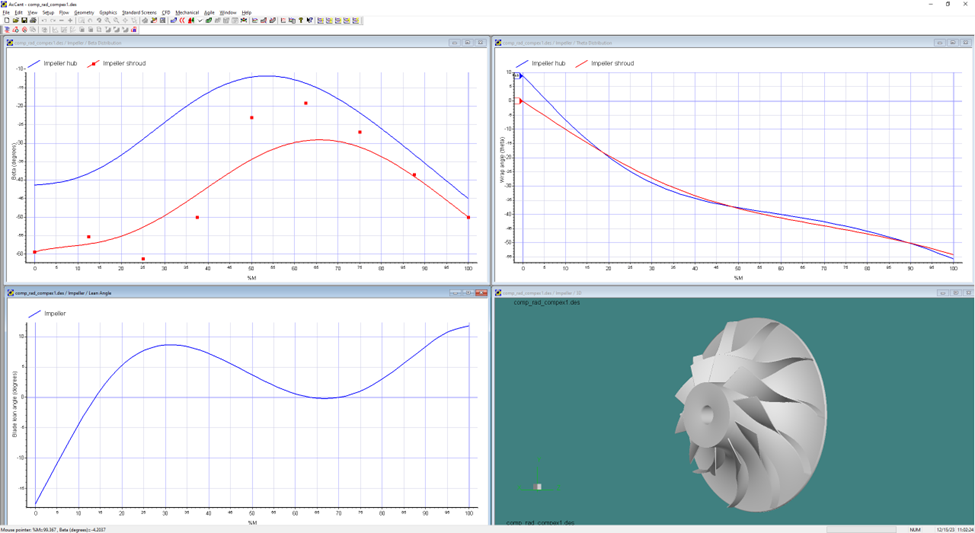Save the design with the floppy disk icon

24,20
